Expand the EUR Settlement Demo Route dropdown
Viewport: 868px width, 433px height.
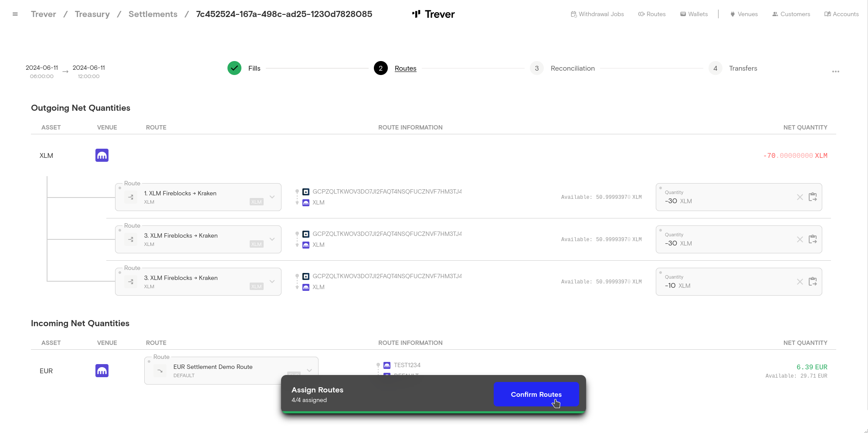tap(309, 370)
